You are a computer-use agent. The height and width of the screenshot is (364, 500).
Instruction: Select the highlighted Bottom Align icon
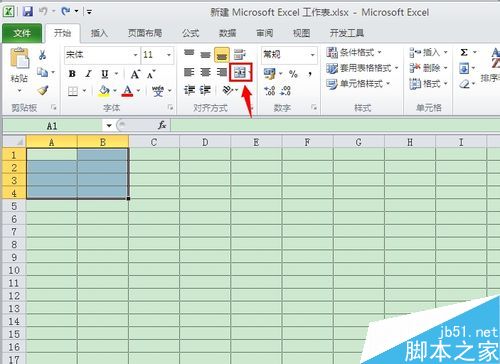tap(222, 55)
